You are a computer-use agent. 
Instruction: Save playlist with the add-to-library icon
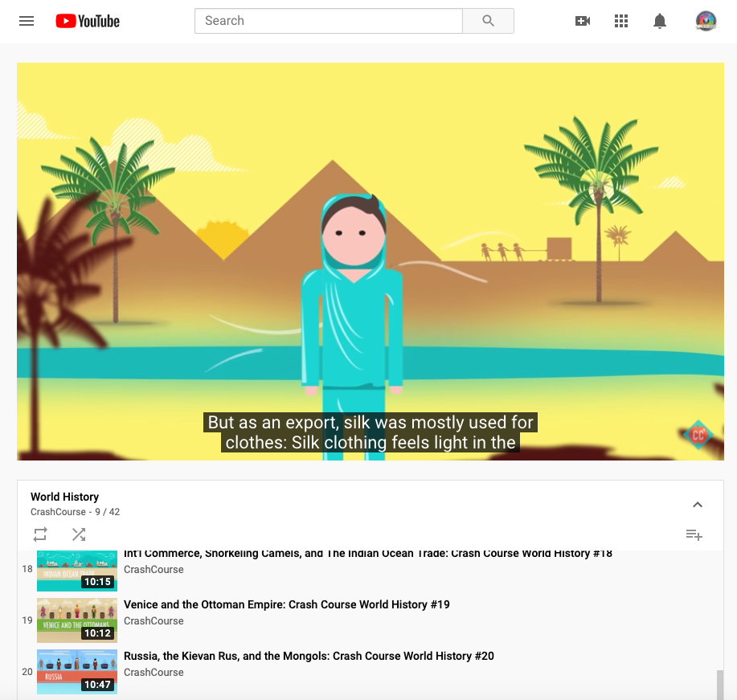(x=694, y=534)
